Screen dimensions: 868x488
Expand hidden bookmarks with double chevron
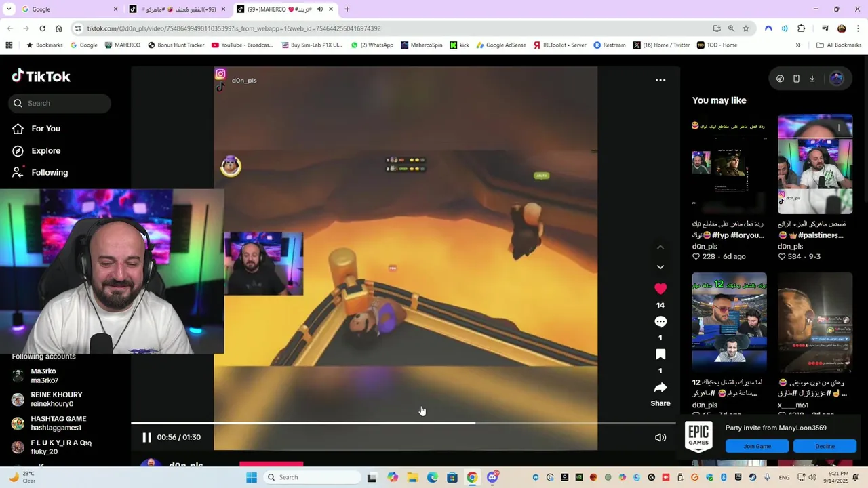pos(798,45)
